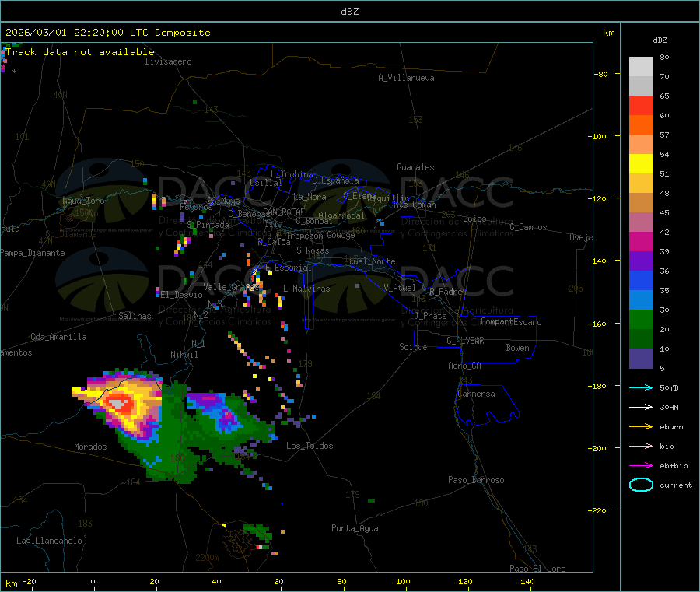Select the light blue 30-35 dBZ swatch
700x592 pixels.
641,300
